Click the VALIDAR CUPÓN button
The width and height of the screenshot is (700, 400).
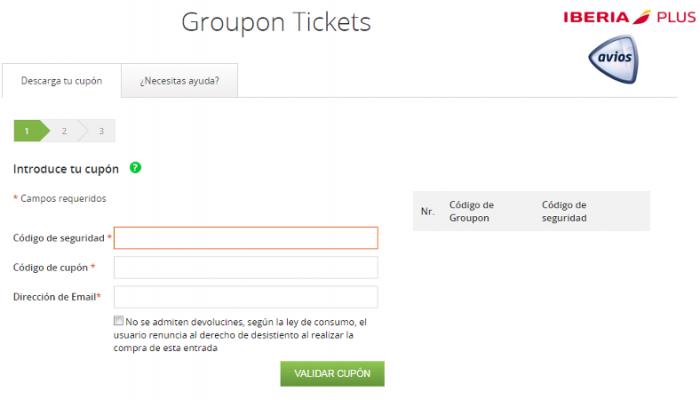coord(332,374)
